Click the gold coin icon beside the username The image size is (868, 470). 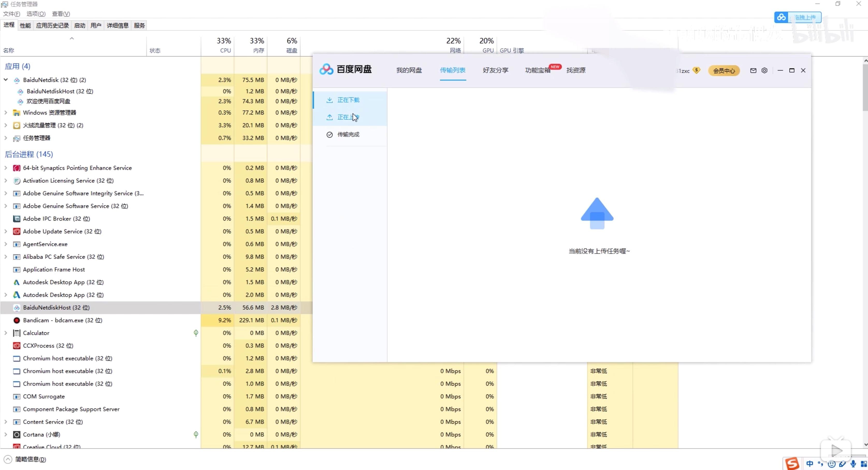pyautogui.click(x=696, y=70)
